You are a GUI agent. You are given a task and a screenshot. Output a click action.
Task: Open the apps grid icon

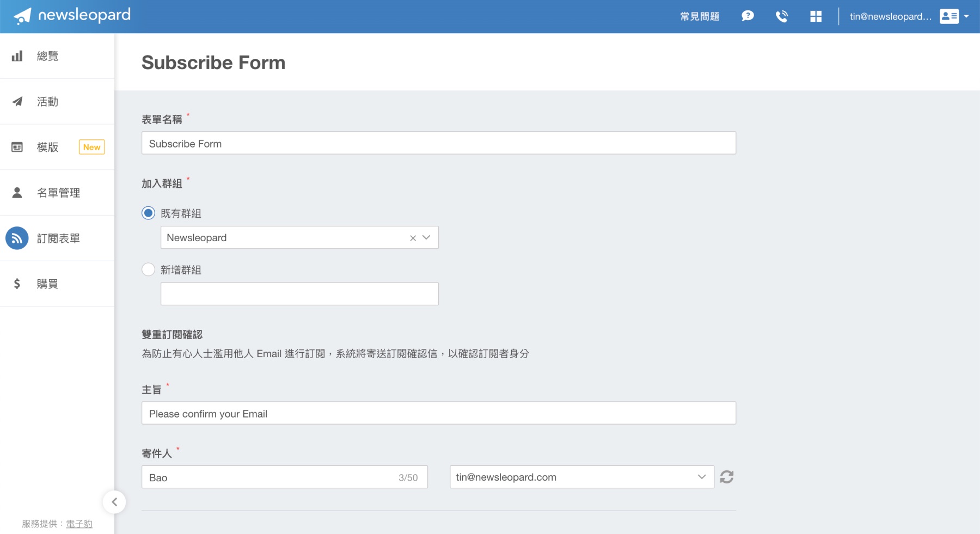pos(816,16)
